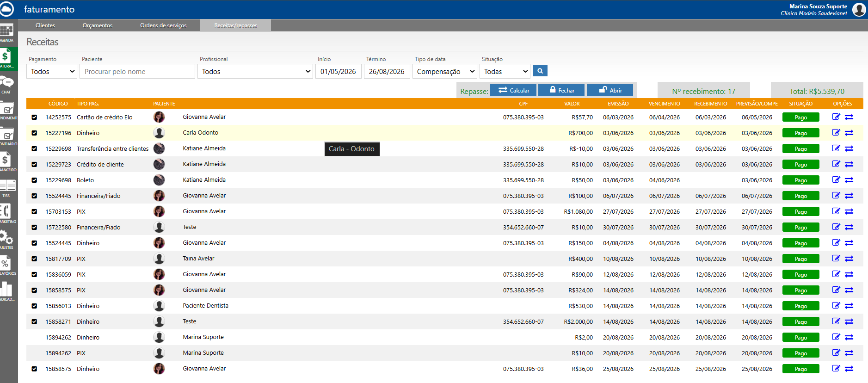This screenshot has height=383, width=868.
Task: Click the Paciente name search field
Action: 137,71
